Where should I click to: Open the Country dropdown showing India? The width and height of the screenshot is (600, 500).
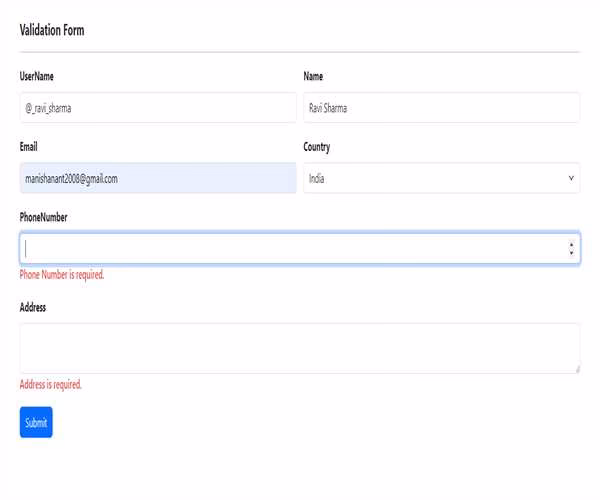coord(441,178)
